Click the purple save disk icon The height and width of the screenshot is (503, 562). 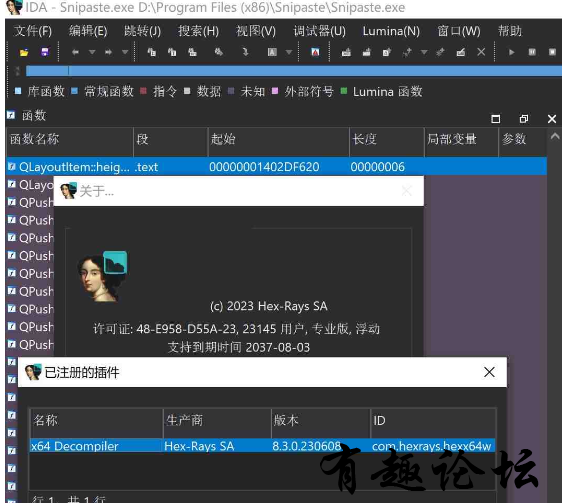point(44,52)
